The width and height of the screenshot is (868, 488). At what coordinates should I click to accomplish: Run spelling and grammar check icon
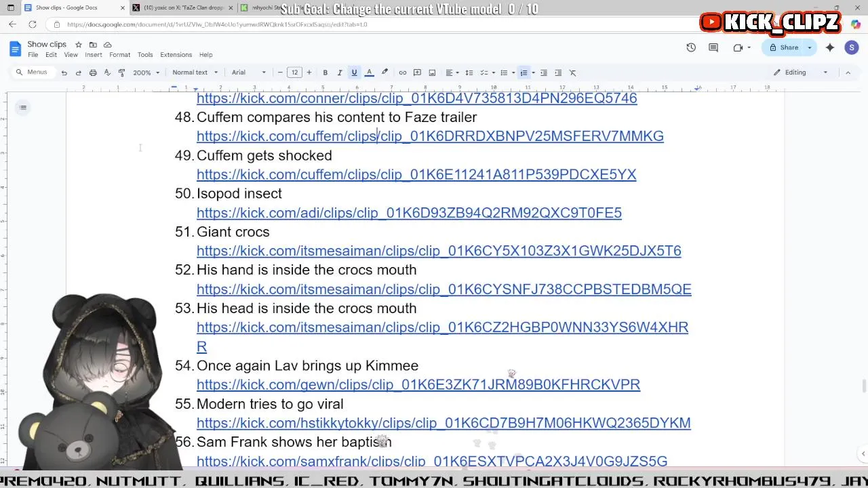[107, 73]
